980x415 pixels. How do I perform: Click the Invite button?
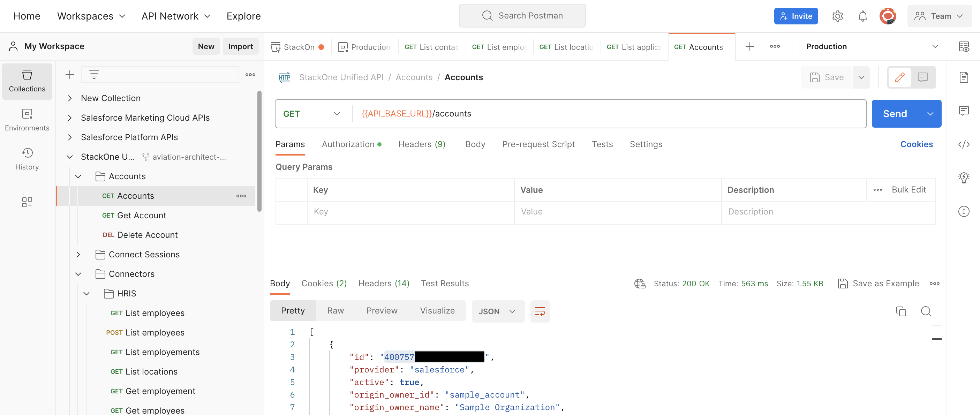point(796,16)
